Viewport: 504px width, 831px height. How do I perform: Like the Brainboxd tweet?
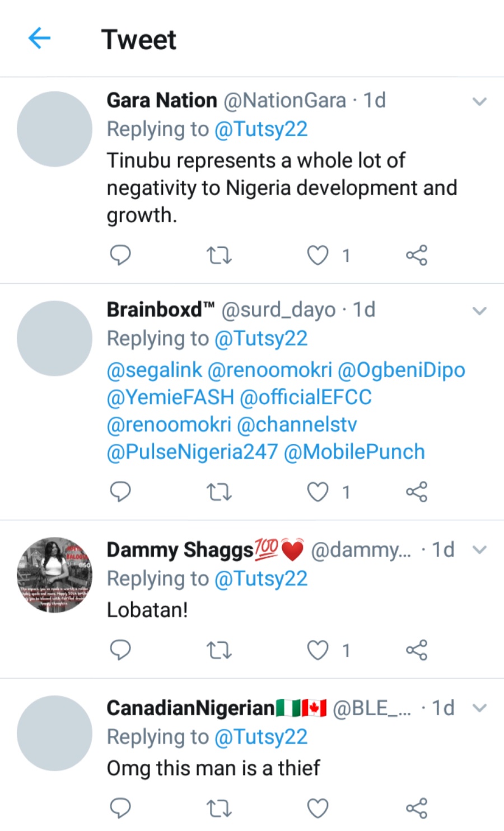point(318,492)
